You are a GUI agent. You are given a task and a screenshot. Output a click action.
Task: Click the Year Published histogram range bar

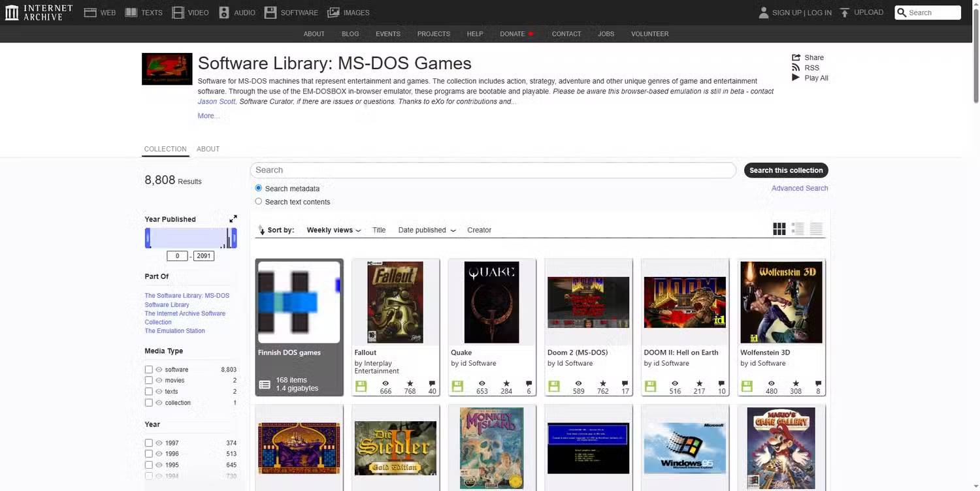tap(191, 238)
